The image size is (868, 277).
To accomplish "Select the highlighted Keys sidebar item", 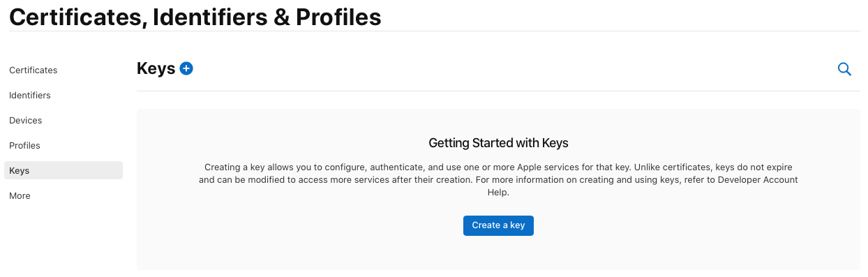I will 63,170.
